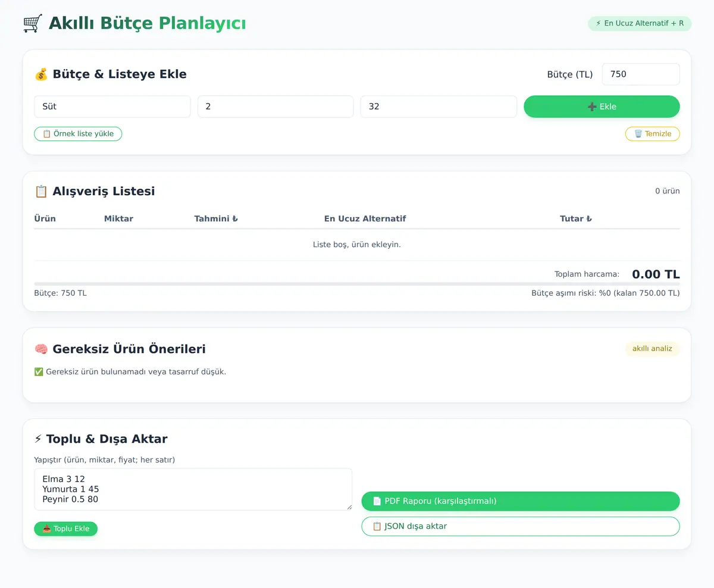Click the money bag icon beside Bütçe & Listeye Ekle

pos(41,74)
